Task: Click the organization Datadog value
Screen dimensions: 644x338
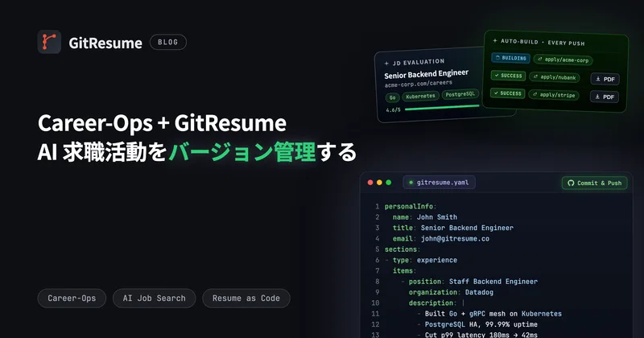Action: point(479,292)
